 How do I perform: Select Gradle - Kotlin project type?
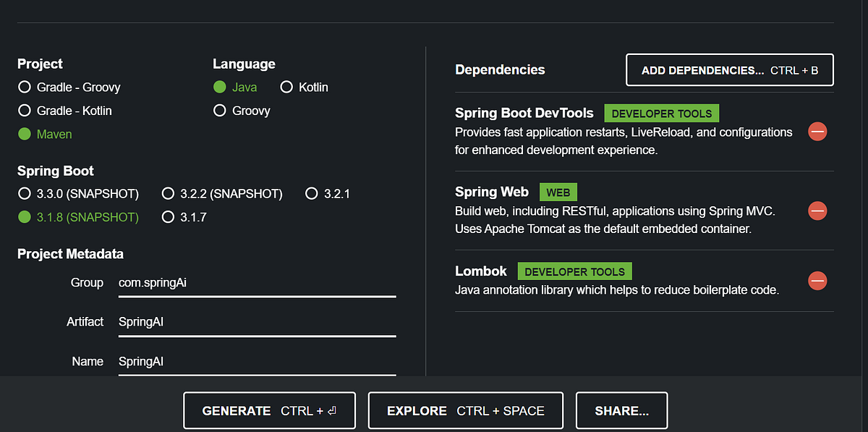coord(65,111)
